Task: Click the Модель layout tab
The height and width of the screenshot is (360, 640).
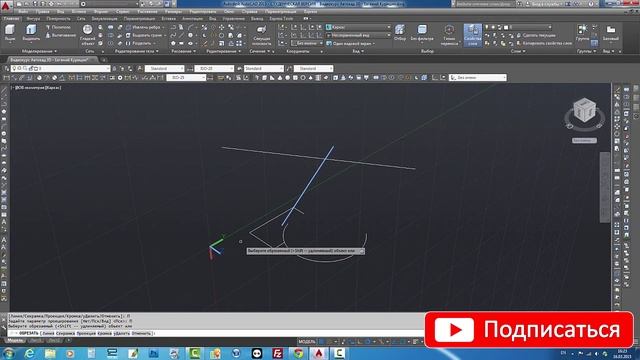Action: click(15, 340)
